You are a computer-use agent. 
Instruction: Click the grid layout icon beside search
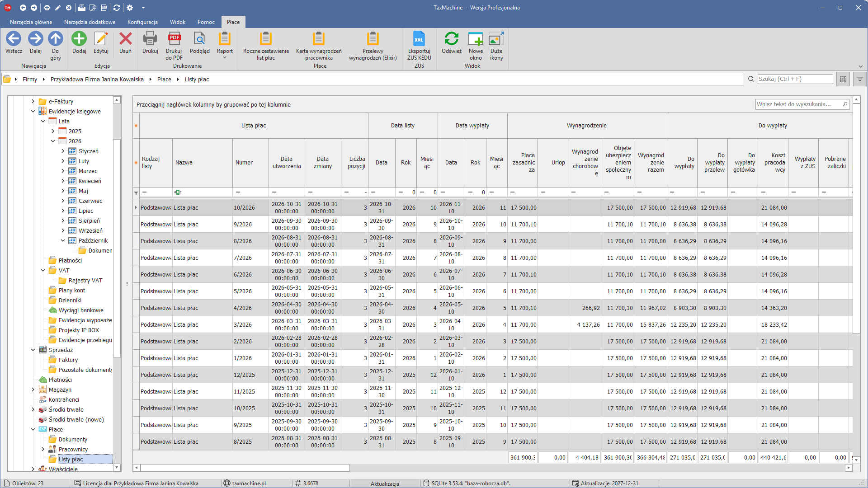[843, 79]
